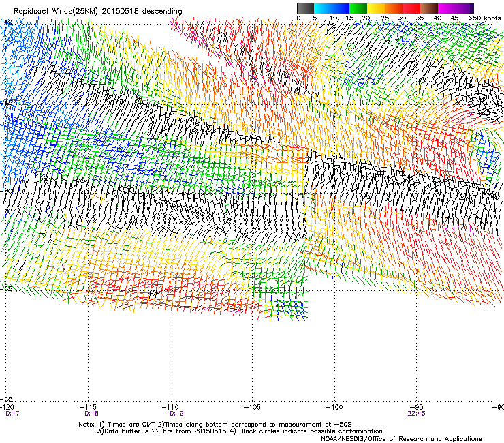
Task: Click the purple time label under -110
Action: tap(176, 414)
